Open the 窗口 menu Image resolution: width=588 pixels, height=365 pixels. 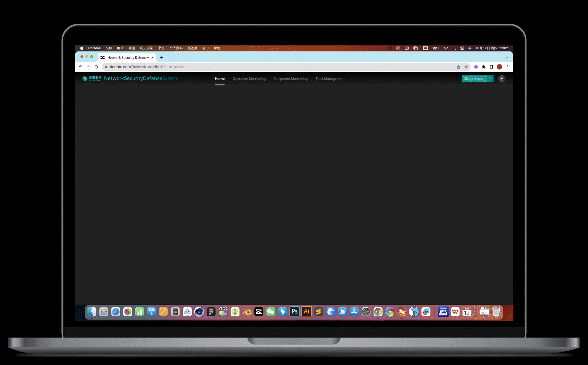(x=205, y=48)
